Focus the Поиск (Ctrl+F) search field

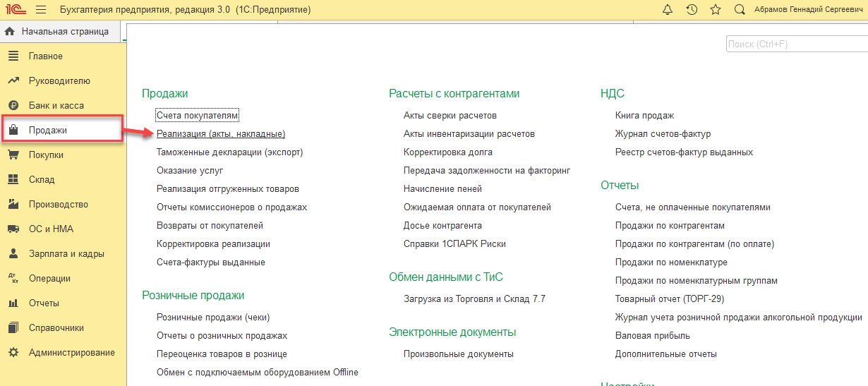797,44
